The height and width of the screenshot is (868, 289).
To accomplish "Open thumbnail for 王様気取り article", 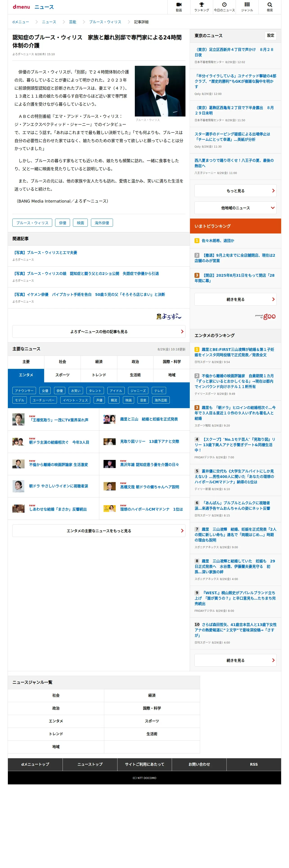I will [x=18, y=419].
